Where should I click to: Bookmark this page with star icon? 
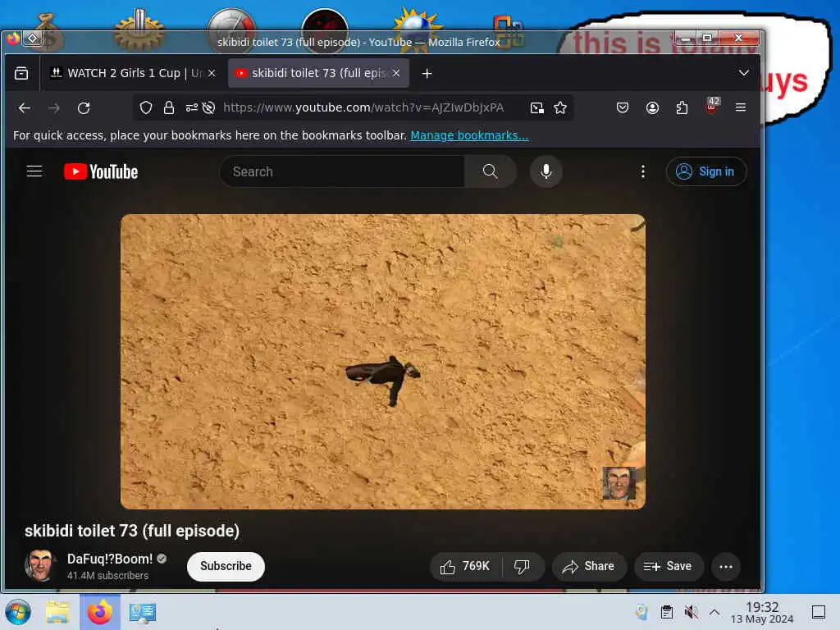pyautogui.click(x=560, y=107)
